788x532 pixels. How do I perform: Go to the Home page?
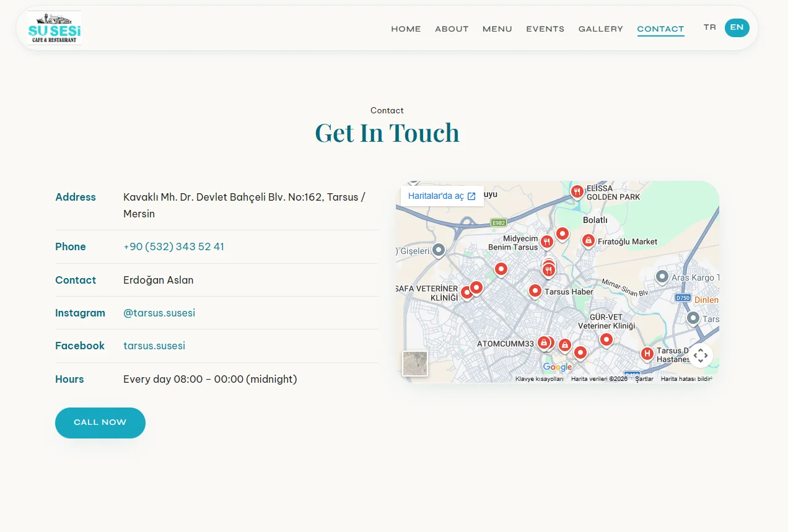coord(406,29)
